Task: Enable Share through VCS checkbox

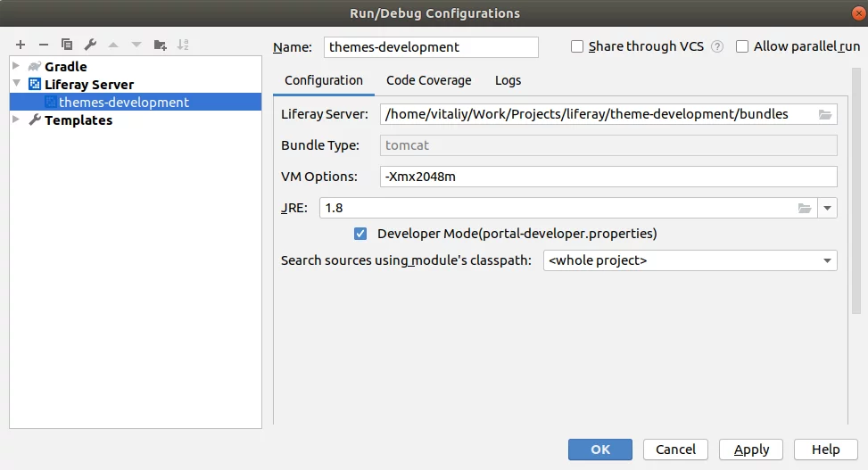Action: click(x=577, y=46)
